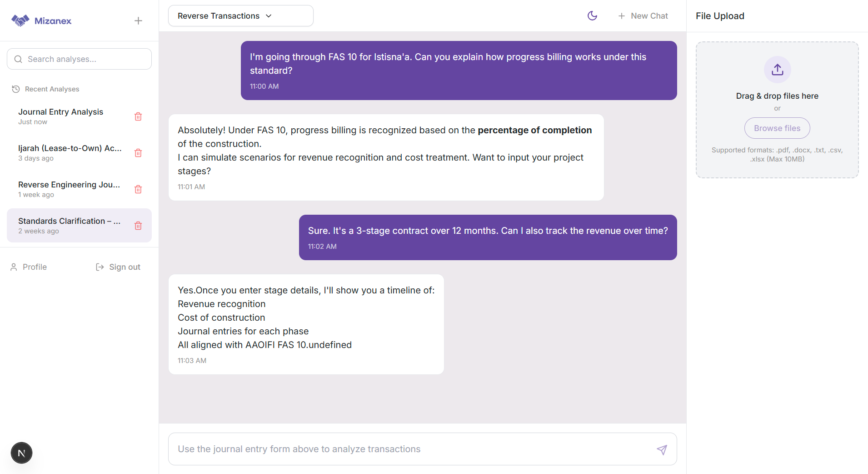
Task: Click 'Cost of construction' line
Action: pyautogui.click(x=221, y=318)
